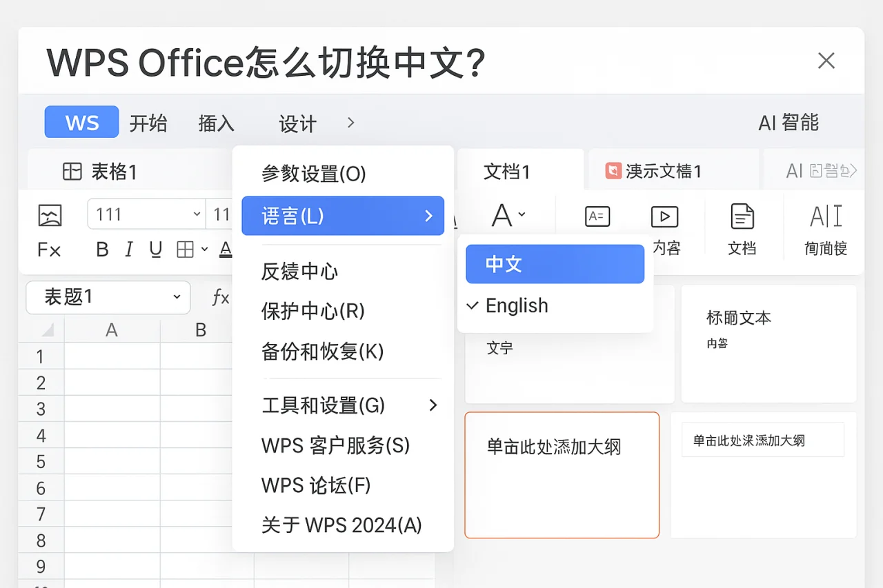Viewport: 883px width, 588px height.
Task: Switch to the 开始 ribbon tab
Action: [x=149, y=124]
